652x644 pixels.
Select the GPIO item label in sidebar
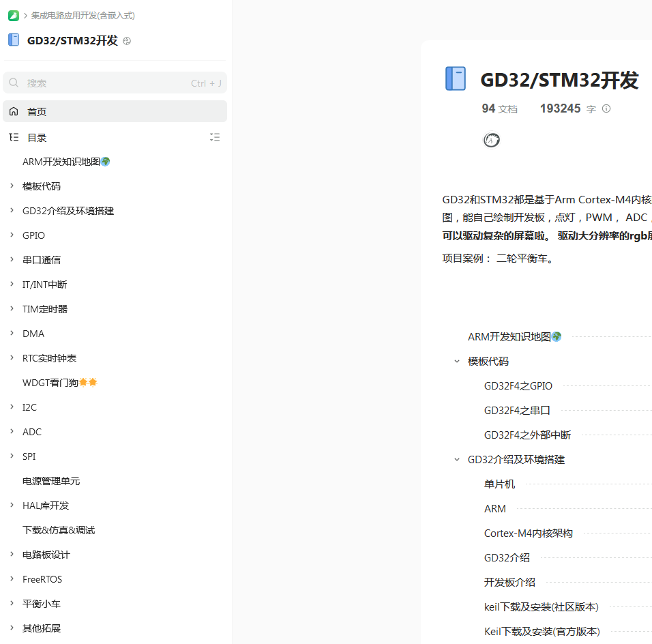click(x=33, y=235)
